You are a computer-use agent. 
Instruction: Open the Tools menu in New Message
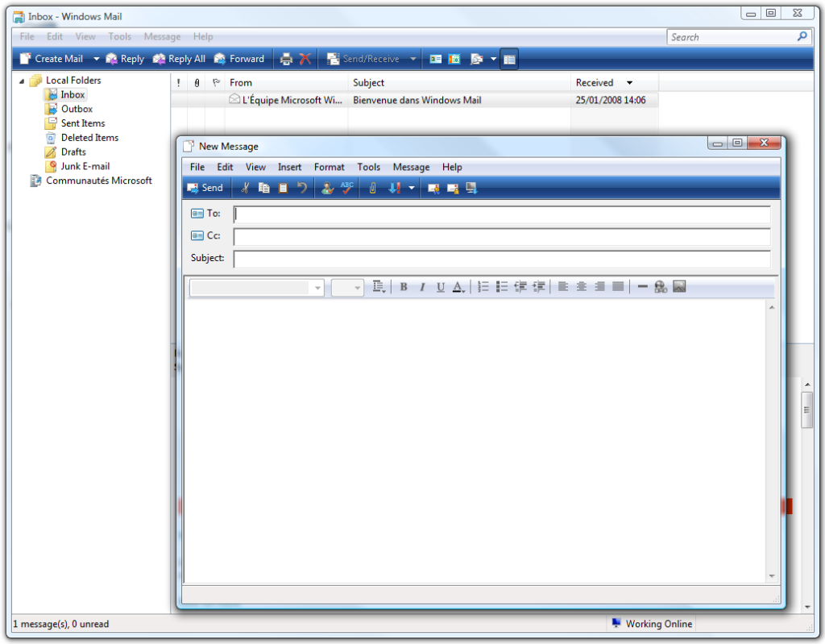point(368,167)
